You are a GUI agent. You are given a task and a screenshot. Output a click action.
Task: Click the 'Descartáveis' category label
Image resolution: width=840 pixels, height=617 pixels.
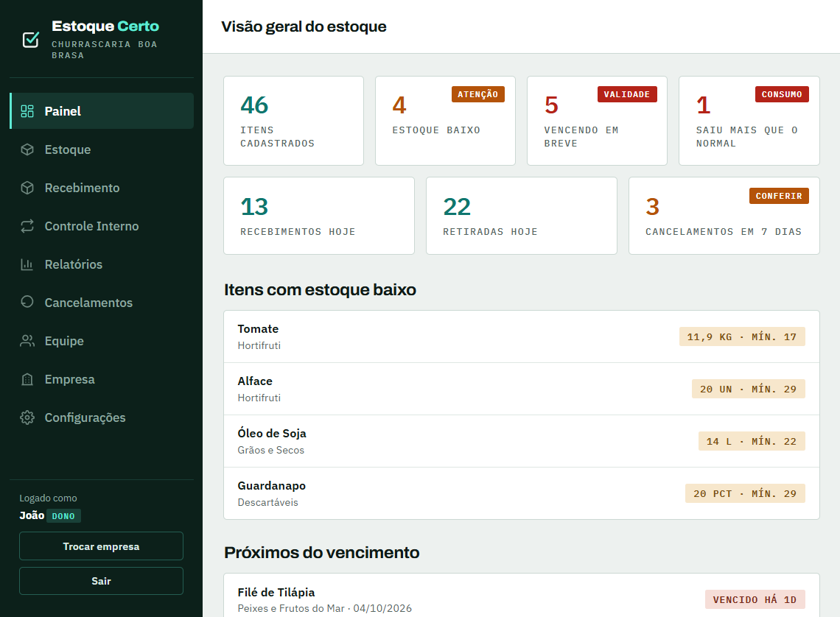(x=268, y=502)
